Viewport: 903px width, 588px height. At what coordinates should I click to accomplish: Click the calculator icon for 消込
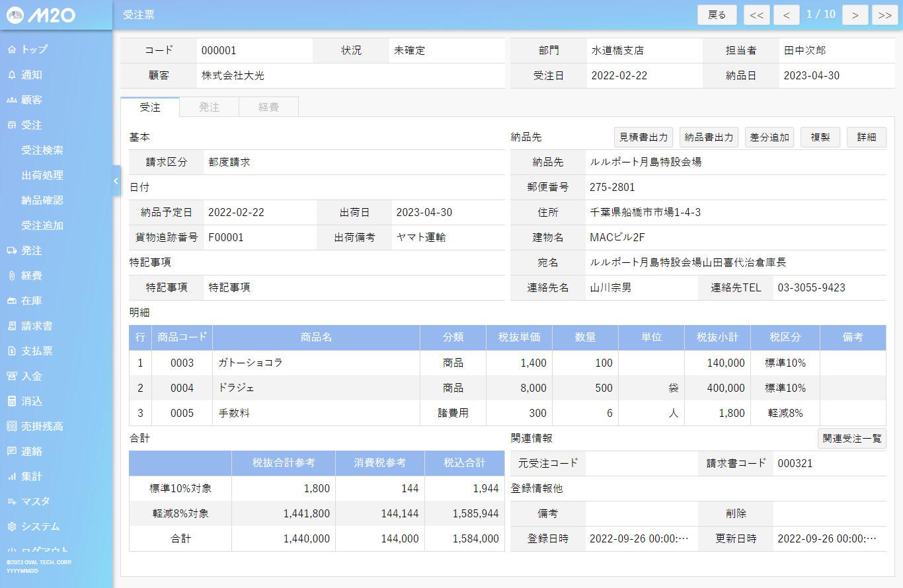pyautogui.click(x=11, y=402)
